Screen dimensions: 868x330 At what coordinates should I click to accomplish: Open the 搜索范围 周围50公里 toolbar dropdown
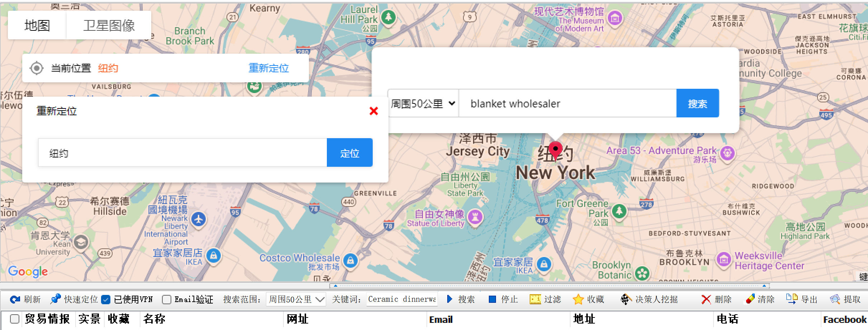(296, 299)
